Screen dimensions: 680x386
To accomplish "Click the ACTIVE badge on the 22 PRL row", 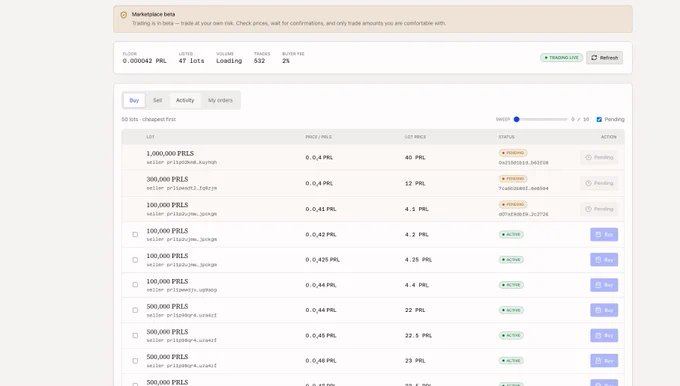I will [511, 310].
